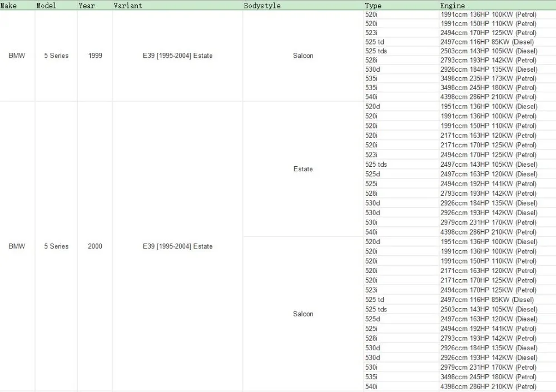556x392 pixels.
Task: Select 520d type in the 2000 Saloon group
Action: pyautogui.click(x=373, y=241)
